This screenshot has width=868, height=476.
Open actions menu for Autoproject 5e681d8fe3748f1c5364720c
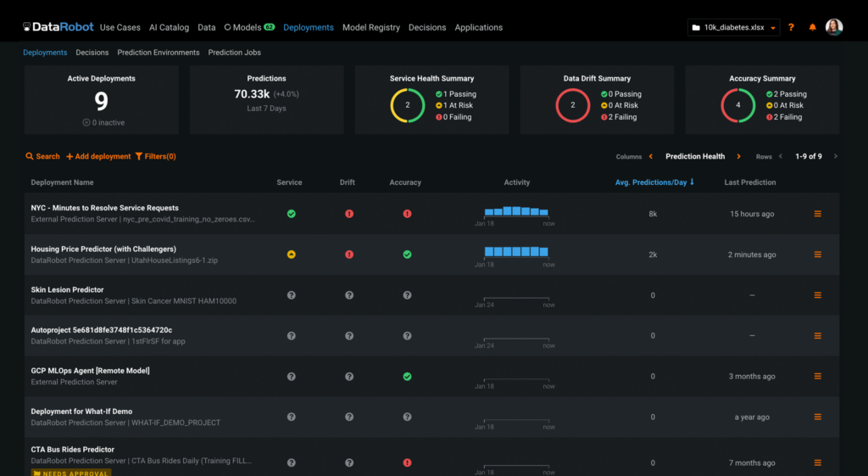(818, 336)
